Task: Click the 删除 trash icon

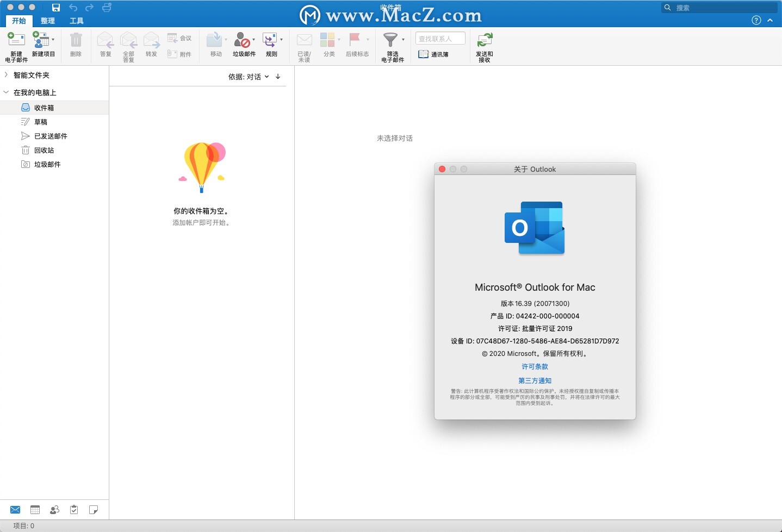Action: [76, 40]
